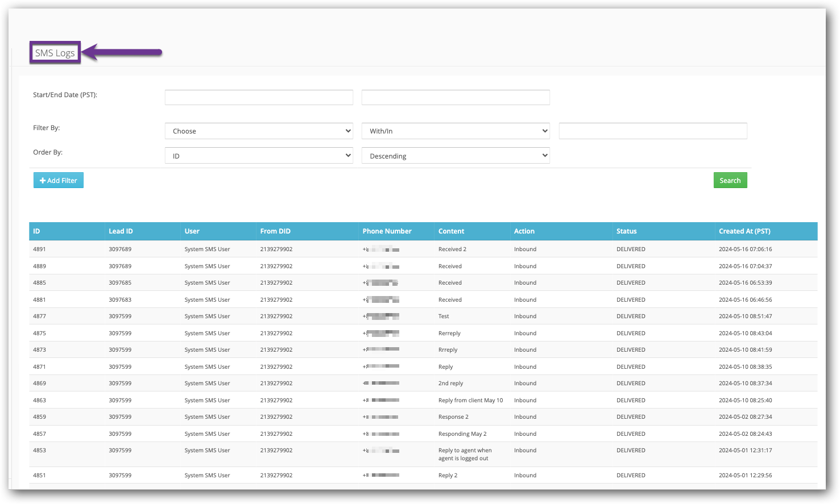Click the Status column header
The height and width of the screenshot is (504, 840).
pos(626,231)
